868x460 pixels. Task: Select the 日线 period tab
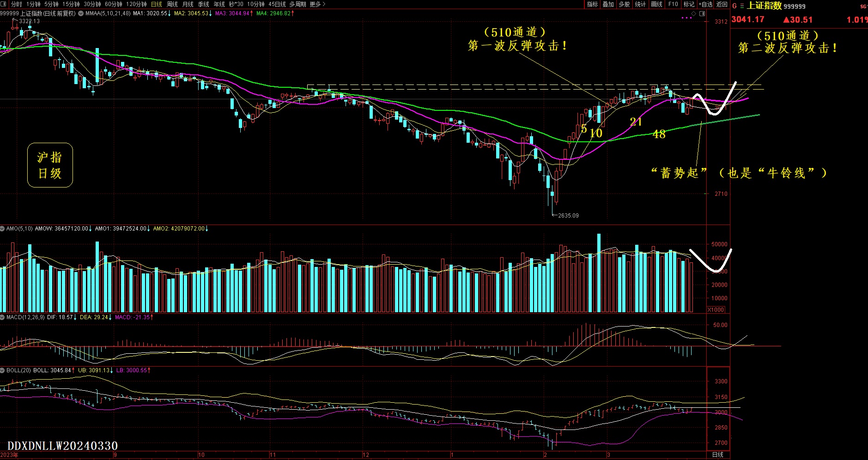coord(157,4)
